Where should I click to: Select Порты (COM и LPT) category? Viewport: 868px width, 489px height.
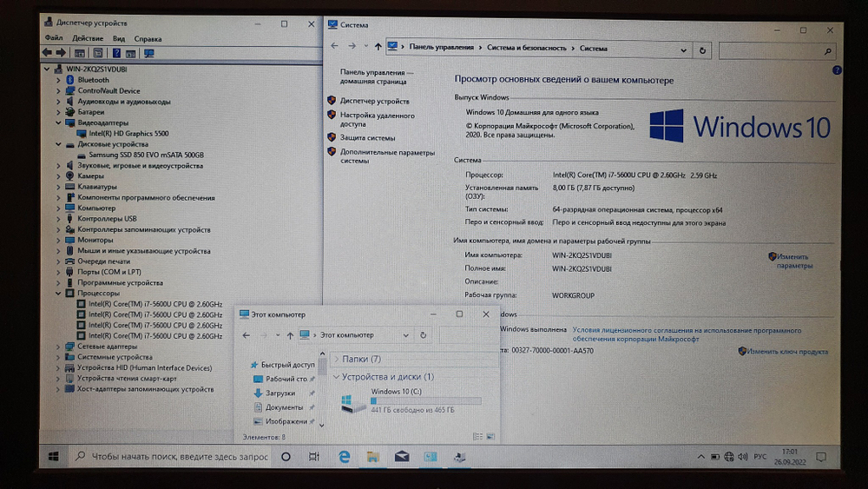point(109,272)
